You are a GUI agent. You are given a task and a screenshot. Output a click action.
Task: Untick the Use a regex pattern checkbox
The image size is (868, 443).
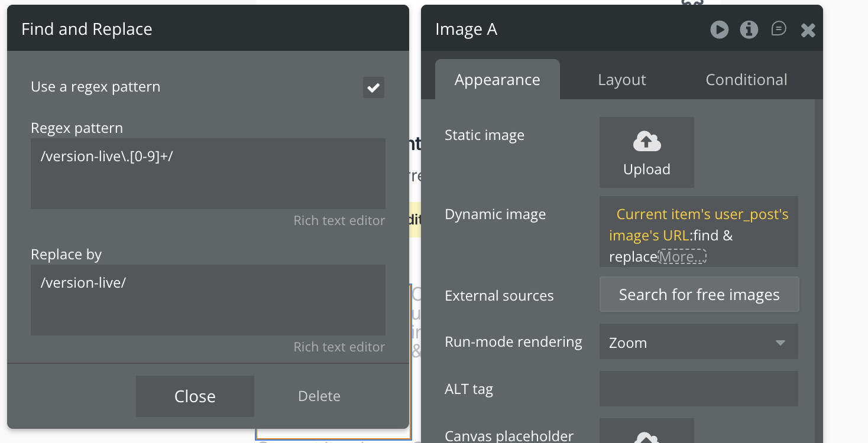click(x=373, y=87)
